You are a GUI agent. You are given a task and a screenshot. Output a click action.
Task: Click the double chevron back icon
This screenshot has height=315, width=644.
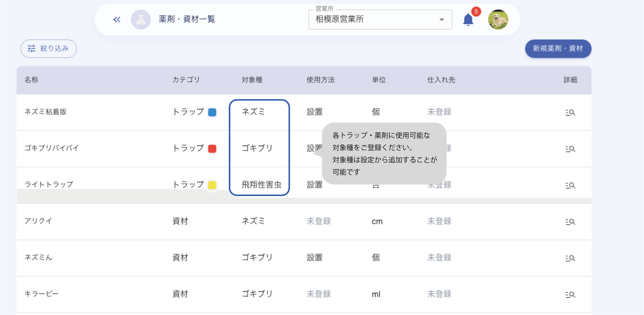click(117, 19)
